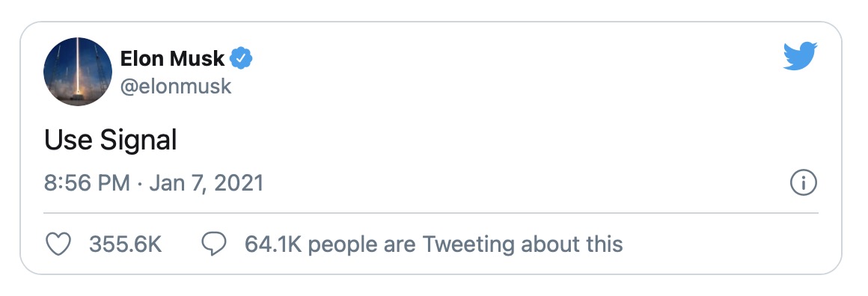Click the 'Musk' surname in the header
The width and height of the screenshot is (868, 296).
click(x=195, y=58)
